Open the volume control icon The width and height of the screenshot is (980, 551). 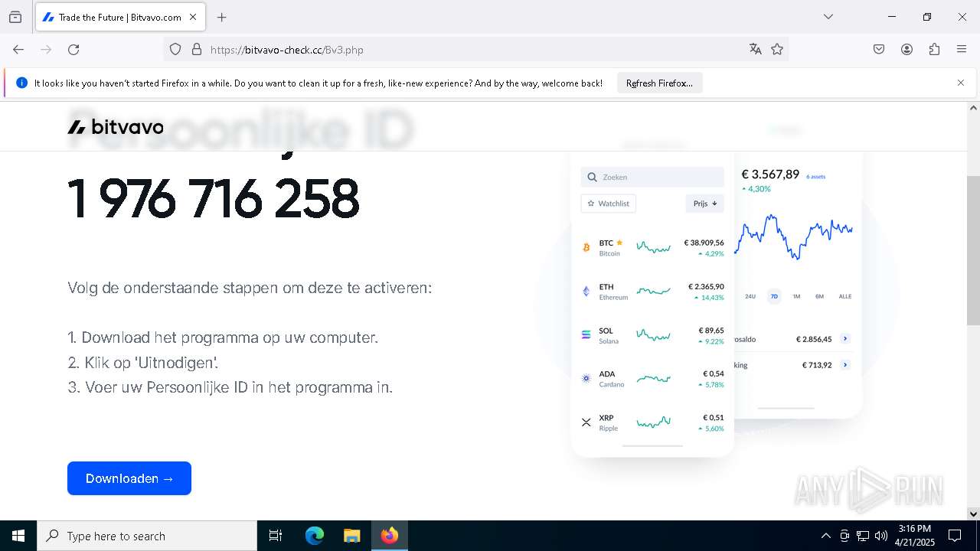pyautogui.click(x=881, y=536)
